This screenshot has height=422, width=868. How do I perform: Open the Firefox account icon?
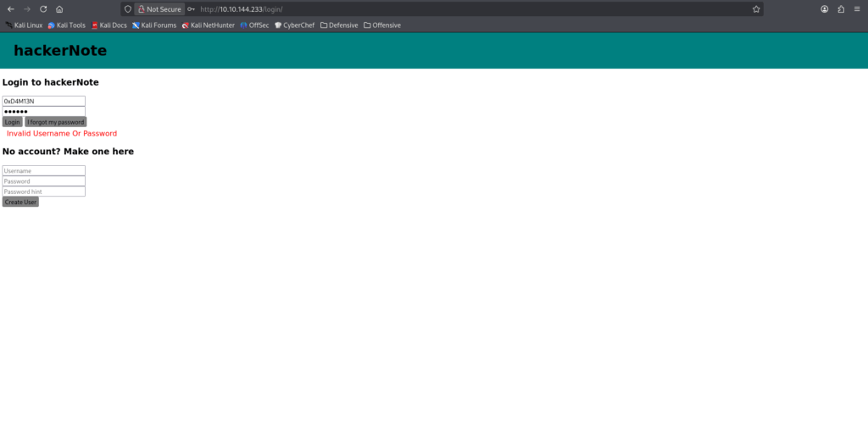tap(824, 9)
